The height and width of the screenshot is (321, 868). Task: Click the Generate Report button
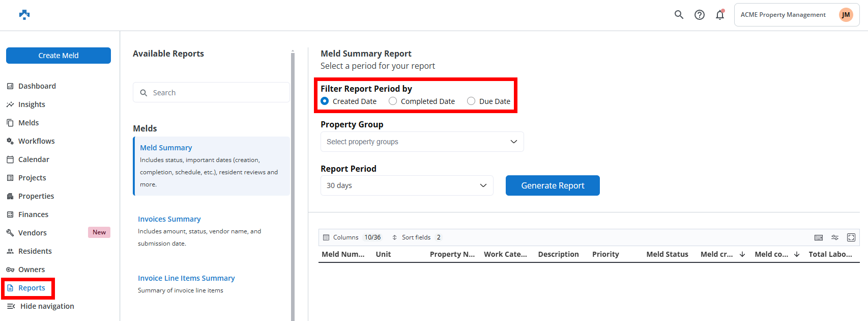[x=553, y=185]
